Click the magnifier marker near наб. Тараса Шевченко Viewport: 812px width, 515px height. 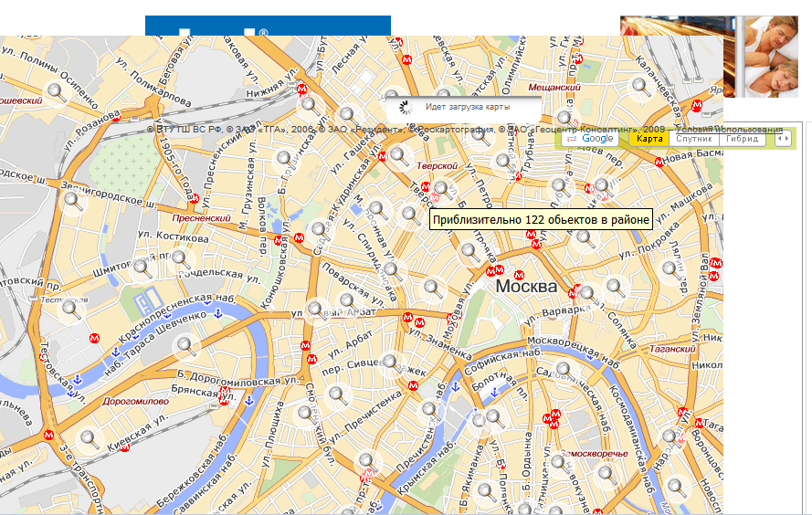(x=187, y=346)
